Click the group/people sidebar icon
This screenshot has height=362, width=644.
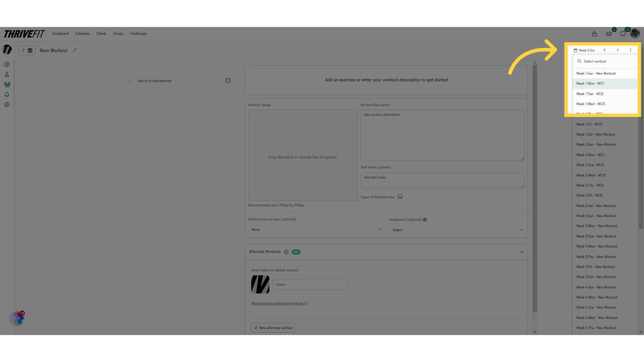(7, 84)
